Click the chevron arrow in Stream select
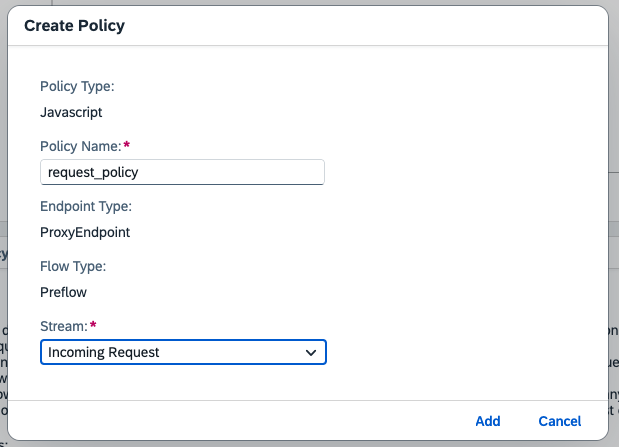The width and height of the screenshot is (619, 447). 311,352
